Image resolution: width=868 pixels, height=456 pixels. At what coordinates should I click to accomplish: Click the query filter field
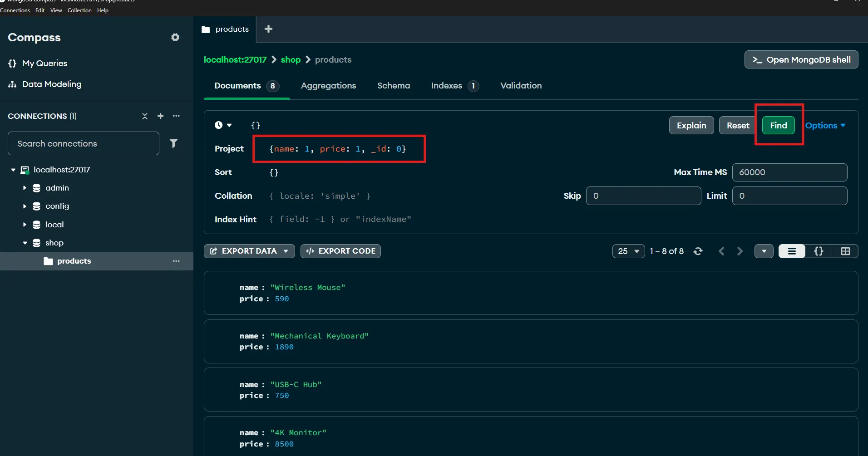(456, 125)
